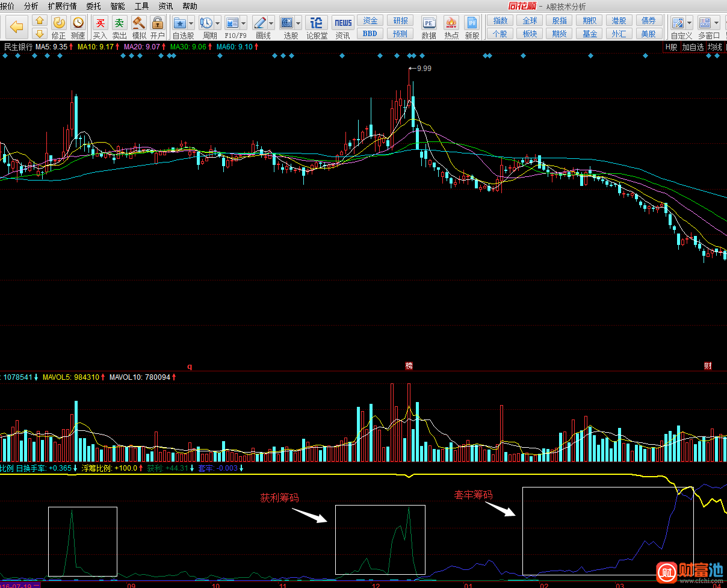Click the 个股 individual stock button
Viewport: 727px width, 588px height.
tap(500, 34)
